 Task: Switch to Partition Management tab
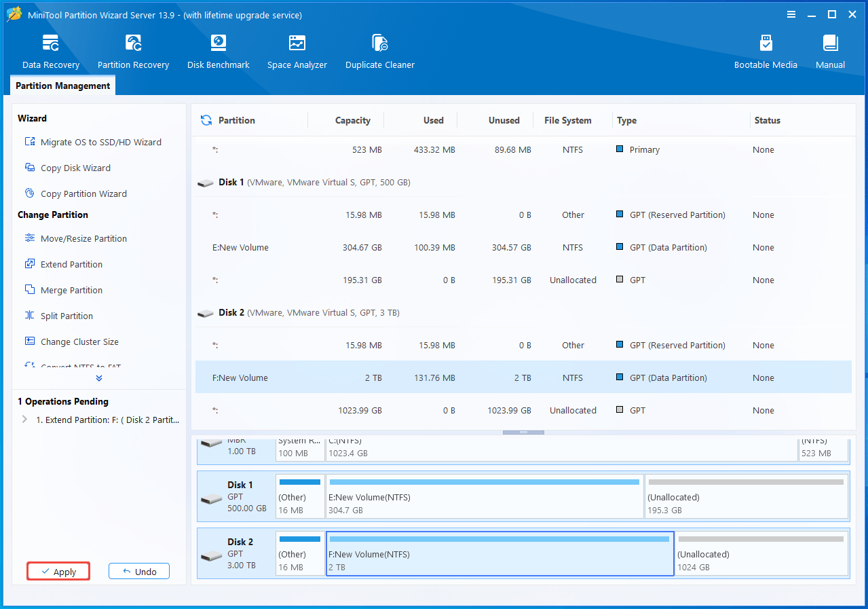[63, 86]
